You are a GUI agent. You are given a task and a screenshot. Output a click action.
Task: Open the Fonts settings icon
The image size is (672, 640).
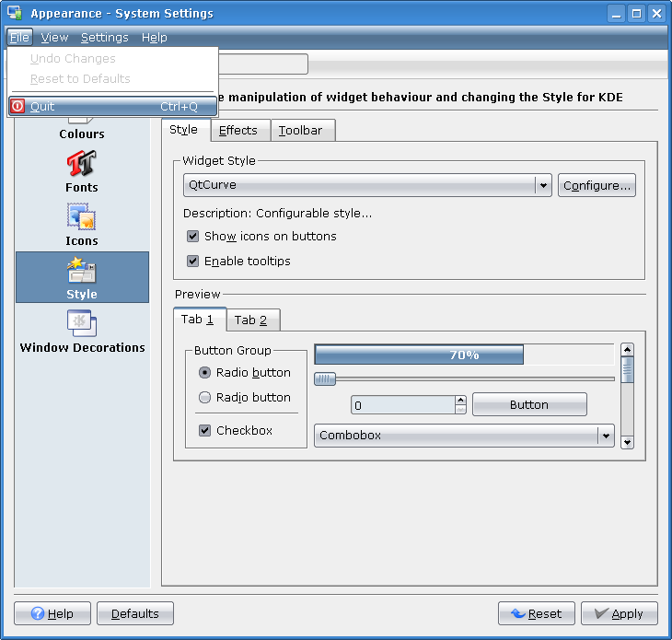coord(81,171)
